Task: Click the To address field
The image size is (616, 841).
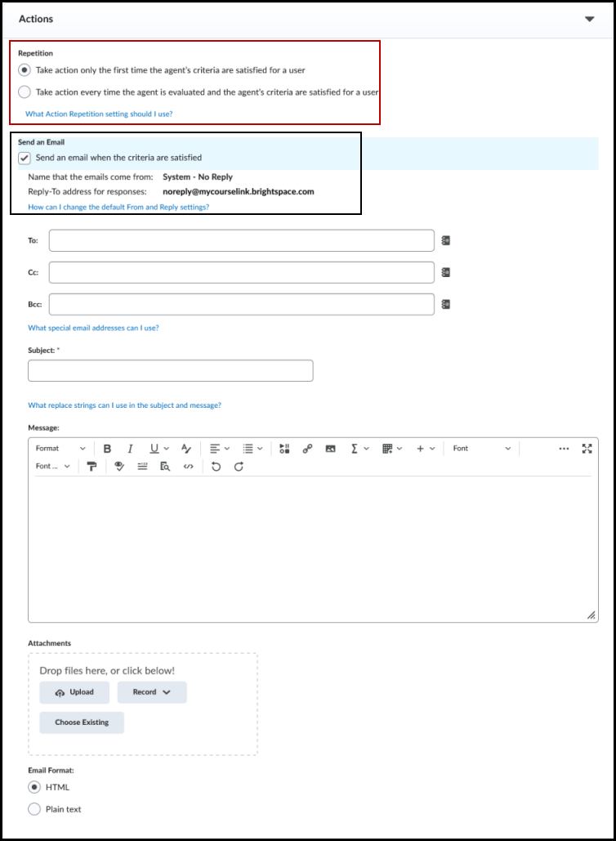Action: pos(241,240)
